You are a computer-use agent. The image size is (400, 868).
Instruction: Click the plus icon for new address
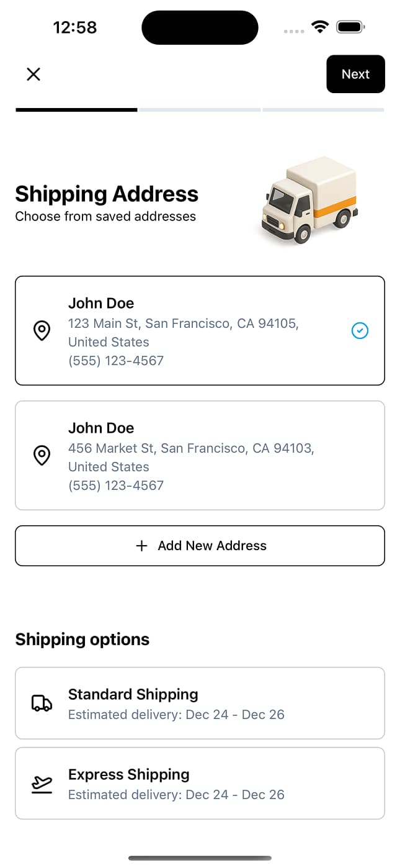click(141, 546)
